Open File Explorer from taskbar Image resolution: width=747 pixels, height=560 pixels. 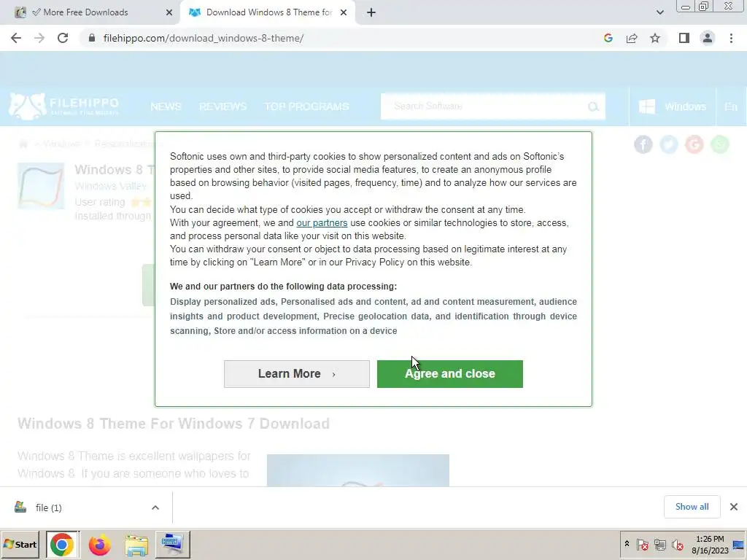[136, 544]
